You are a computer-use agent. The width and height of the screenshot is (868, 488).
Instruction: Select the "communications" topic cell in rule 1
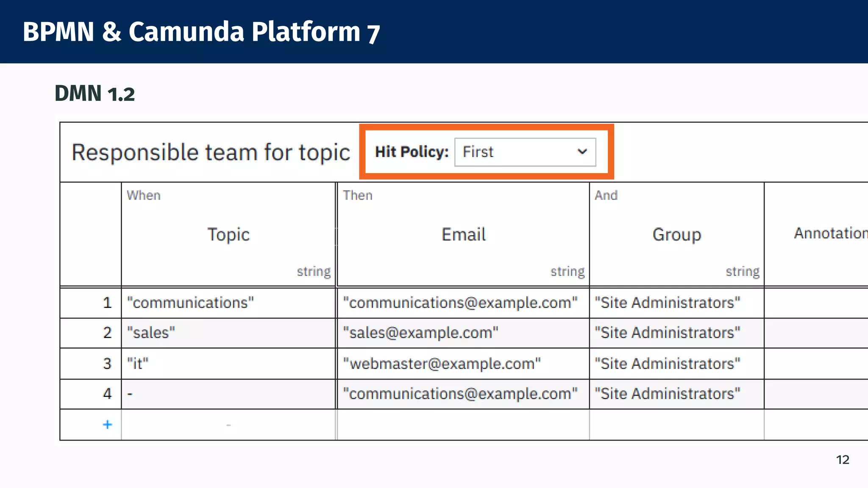[x=228, y=303]
